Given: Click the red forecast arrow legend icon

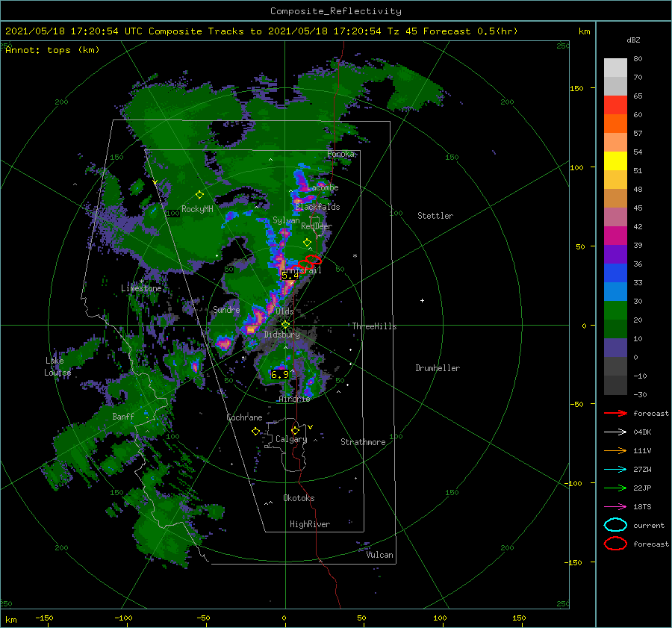Looking at the screenshot, I should point(615,413).
